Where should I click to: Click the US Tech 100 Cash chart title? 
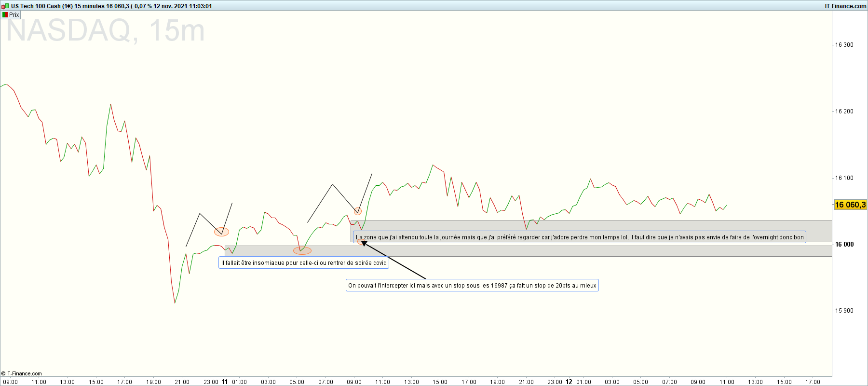pyautogui.click(x=111, y=6)
